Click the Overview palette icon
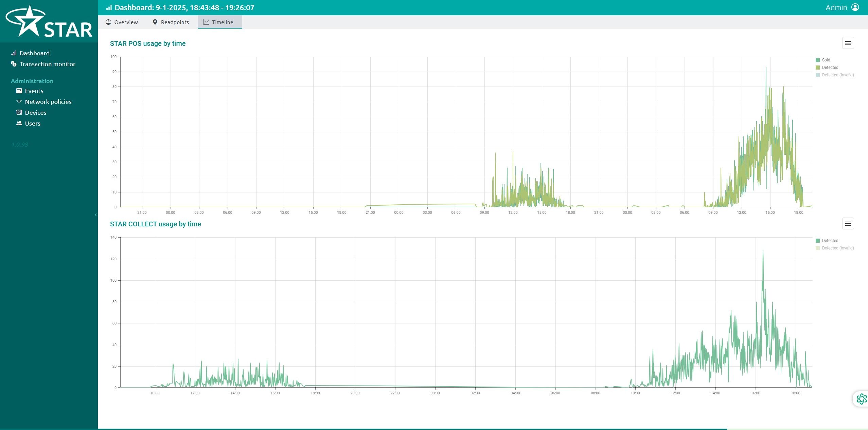 click(x=108, y=22)
